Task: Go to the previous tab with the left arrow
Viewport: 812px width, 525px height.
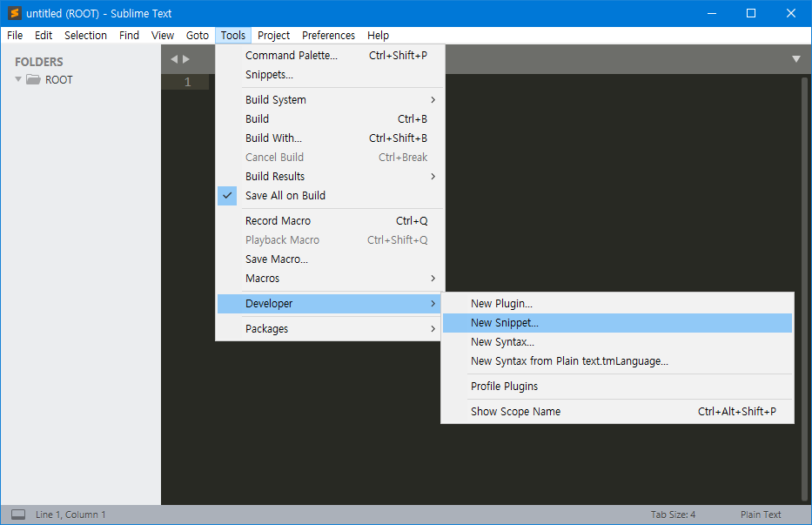Action: [x=175, y=59]
